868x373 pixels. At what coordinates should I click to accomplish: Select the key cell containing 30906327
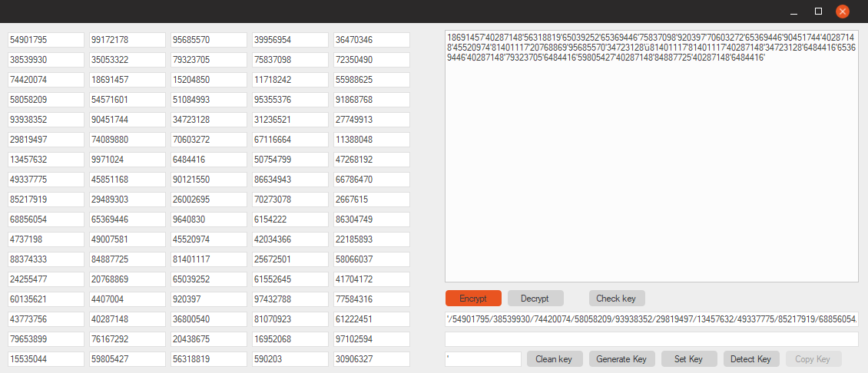point(372,359)
